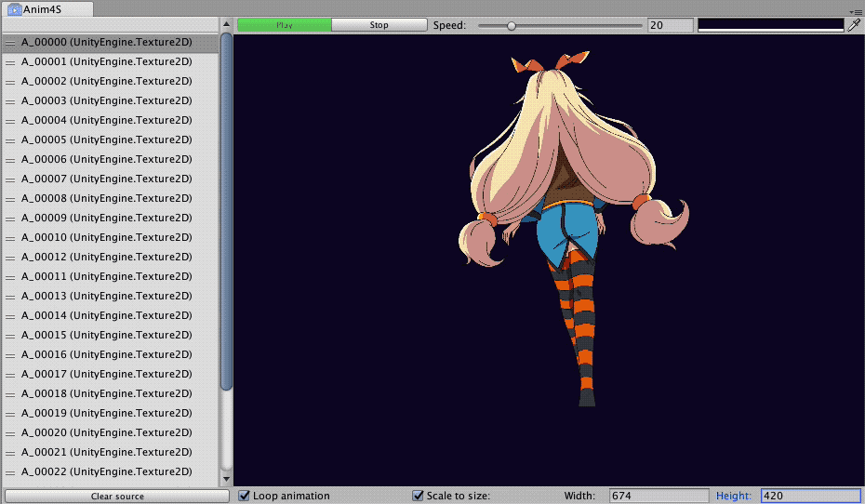Select the A_00011 texture entry
Screen dimensions: 865x504
coord(111,277)
